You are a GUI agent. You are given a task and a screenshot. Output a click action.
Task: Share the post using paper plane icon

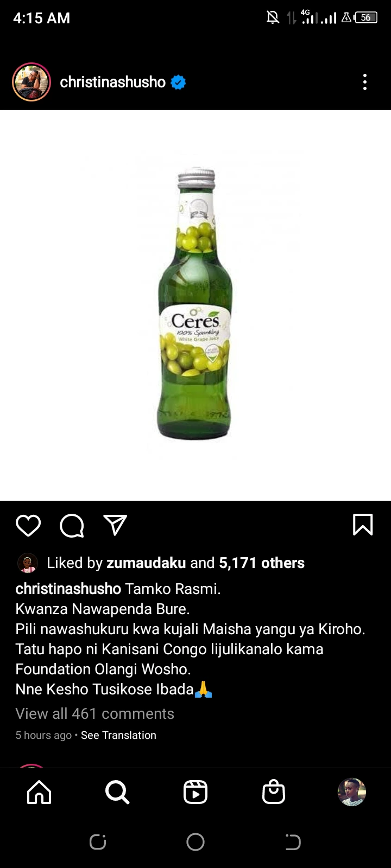[115, 525]
